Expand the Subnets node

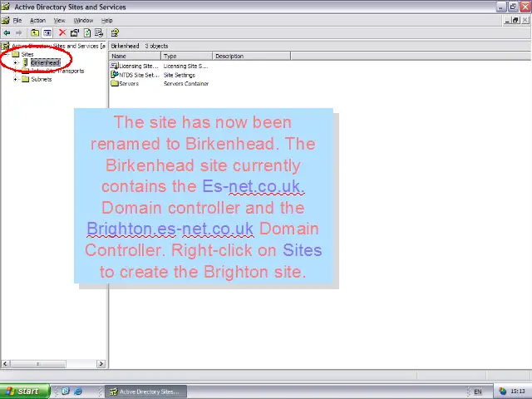[x=15, y=80]
